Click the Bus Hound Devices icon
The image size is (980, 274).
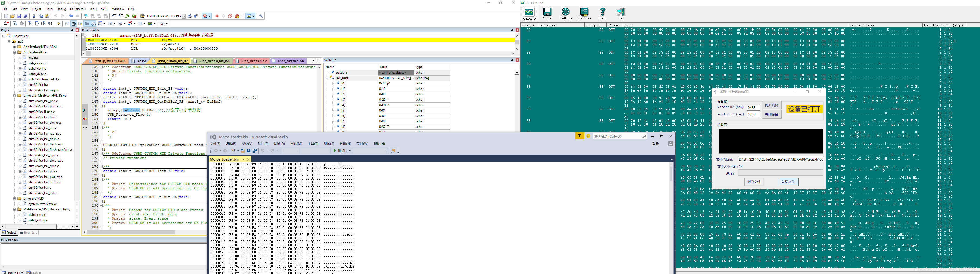(584, 14)
